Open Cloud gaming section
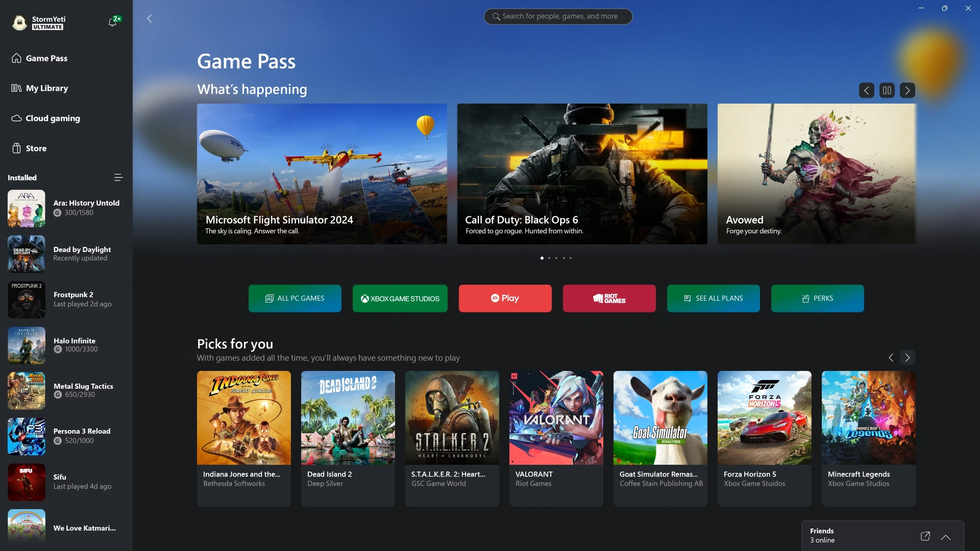980x551 pixels. click(53, 118)
